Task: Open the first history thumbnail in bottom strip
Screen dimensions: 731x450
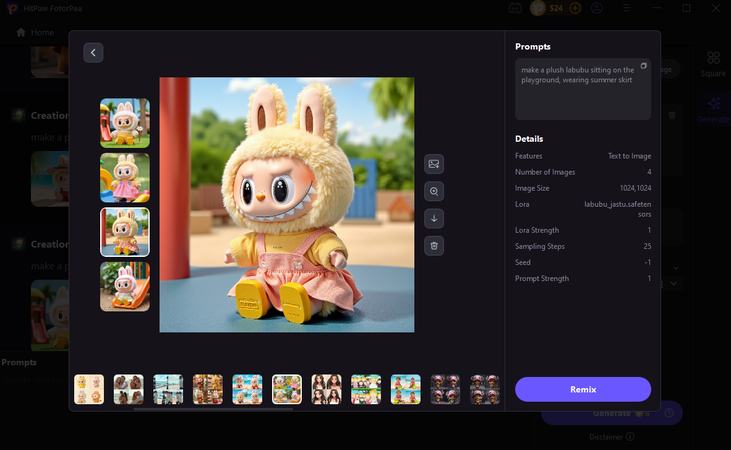Action: pos(89,389)
